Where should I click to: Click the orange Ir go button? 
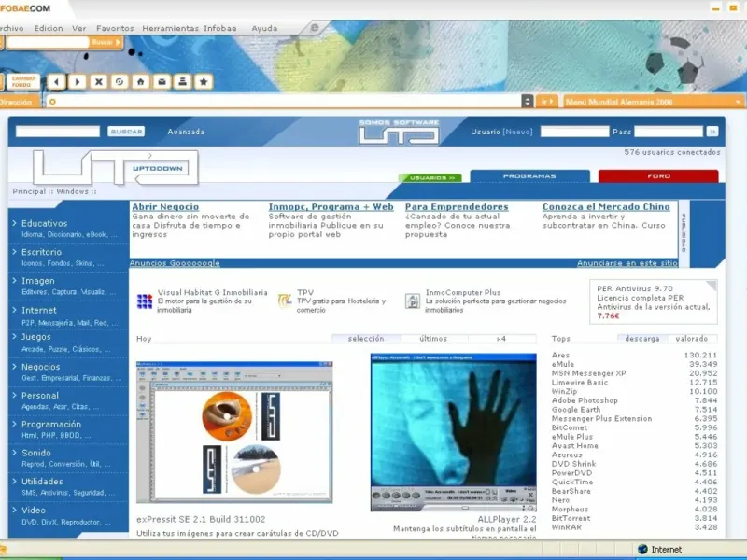[x=547, y=102]
